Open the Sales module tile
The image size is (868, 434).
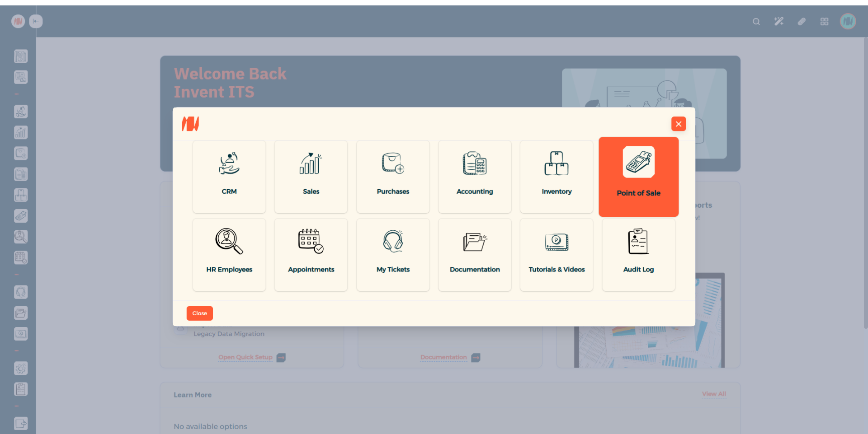[311, 177]
